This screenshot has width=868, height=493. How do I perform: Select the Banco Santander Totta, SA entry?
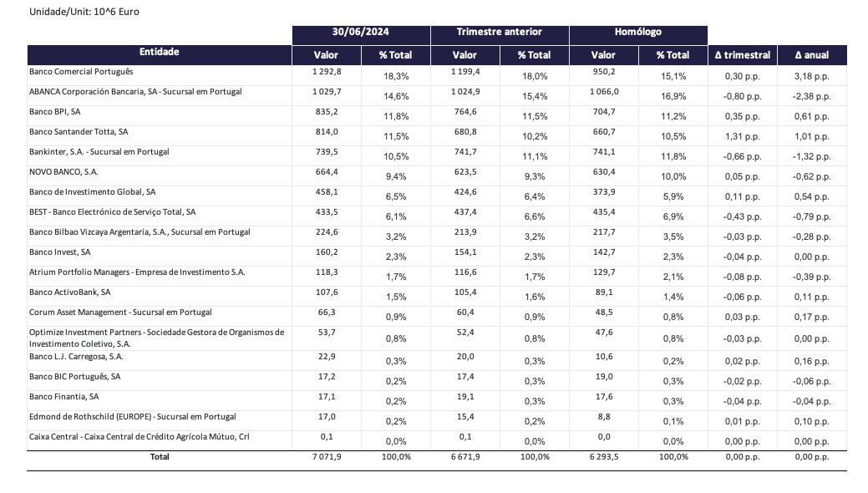(79, 132)
